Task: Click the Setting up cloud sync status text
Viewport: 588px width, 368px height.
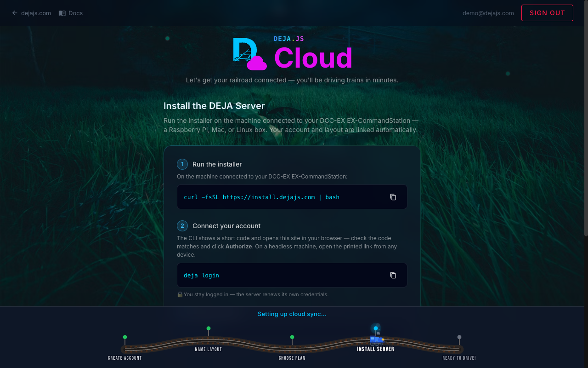Action: pyautogui.click(x=292, y=314)
